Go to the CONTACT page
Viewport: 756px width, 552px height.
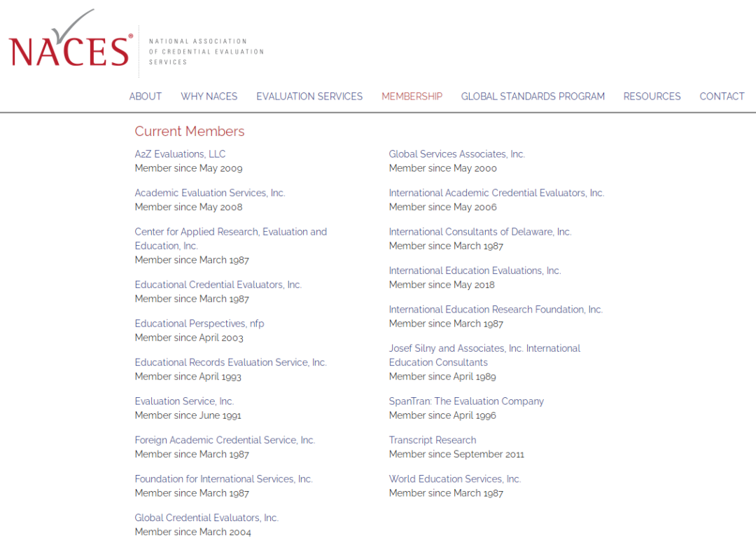click(722, 97)
